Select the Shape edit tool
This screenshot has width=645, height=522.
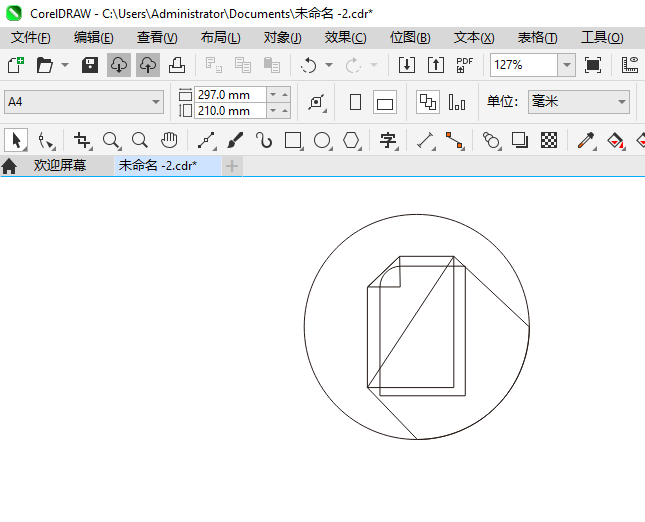(x=45, y=140)
